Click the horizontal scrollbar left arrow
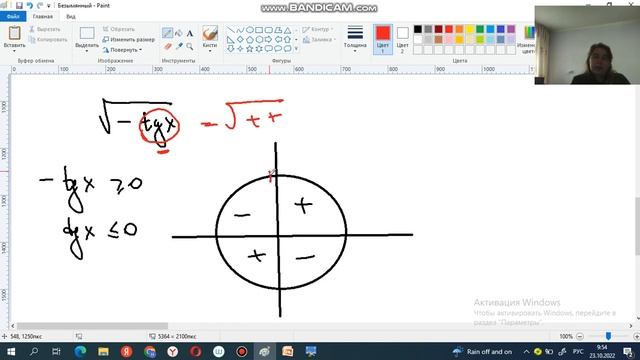 [x=13, y=326]
